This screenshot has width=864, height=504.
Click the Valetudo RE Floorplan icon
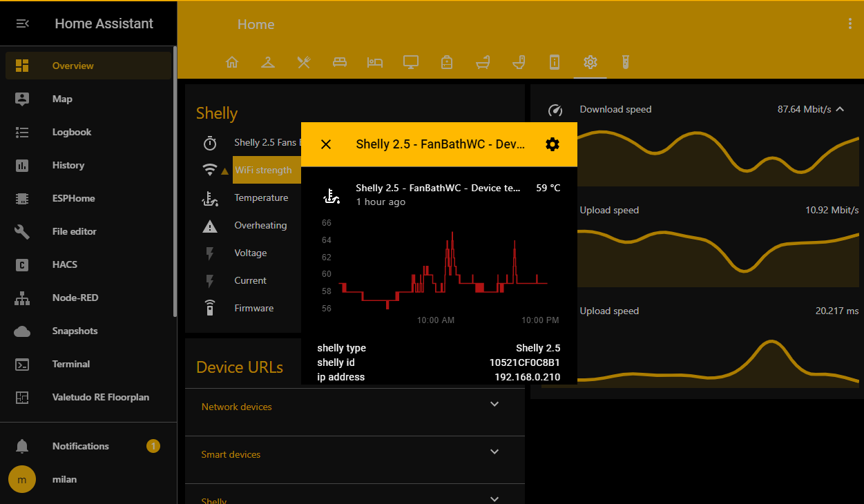[x=22, y=397]
